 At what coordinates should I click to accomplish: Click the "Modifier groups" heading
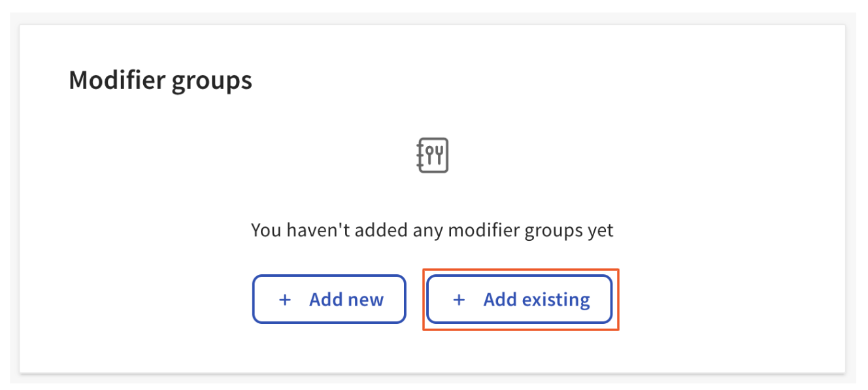[x=160, y=80]
